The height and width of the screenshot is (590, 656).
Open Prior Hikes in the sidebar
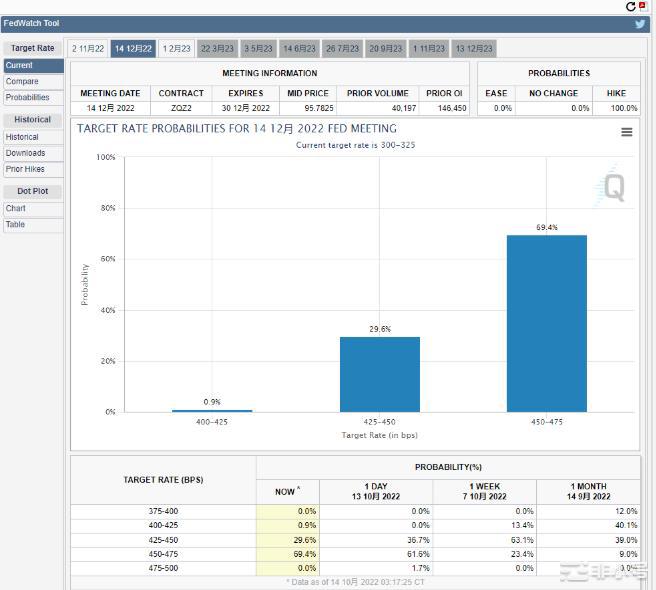25,169
